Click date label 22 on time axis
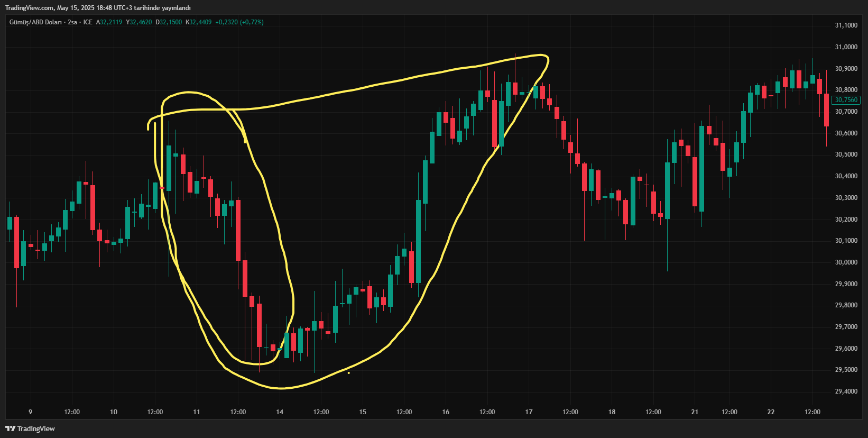Screen dimensions: 868x438 771,412
